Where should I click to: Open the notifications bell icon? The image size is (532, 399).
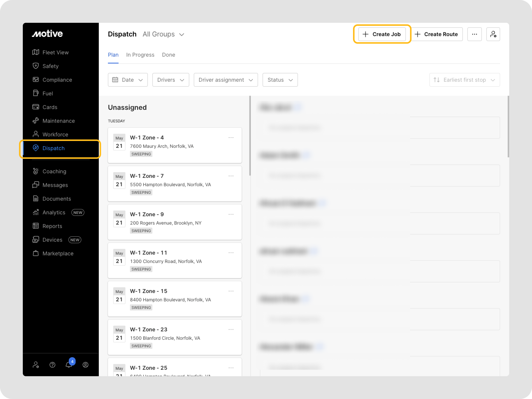click(69, 365)
